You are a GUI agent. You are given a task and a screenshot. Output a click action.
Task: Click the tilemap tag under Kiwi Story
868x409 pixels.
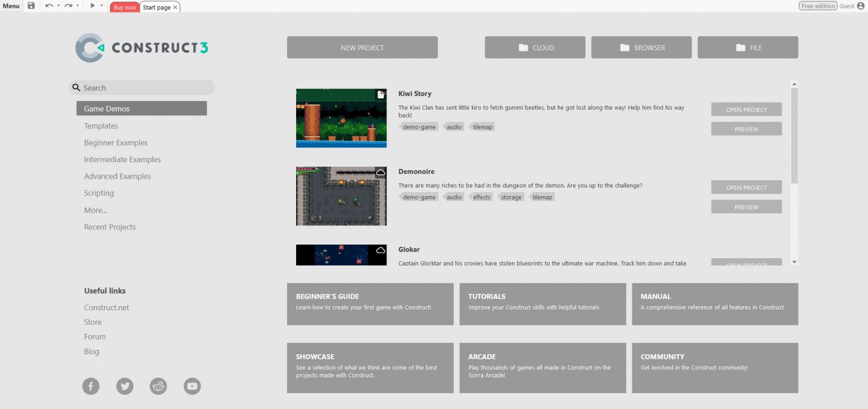483,127
